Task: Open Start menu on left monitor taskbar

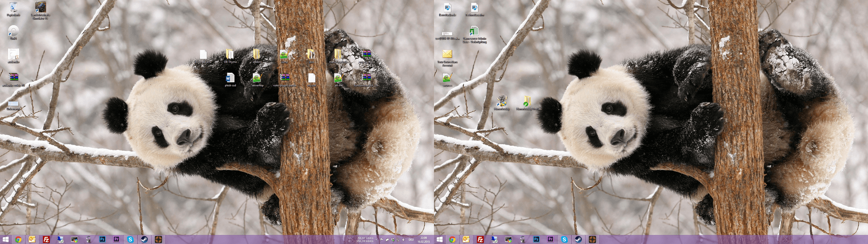Action: (x=5, y=239)
